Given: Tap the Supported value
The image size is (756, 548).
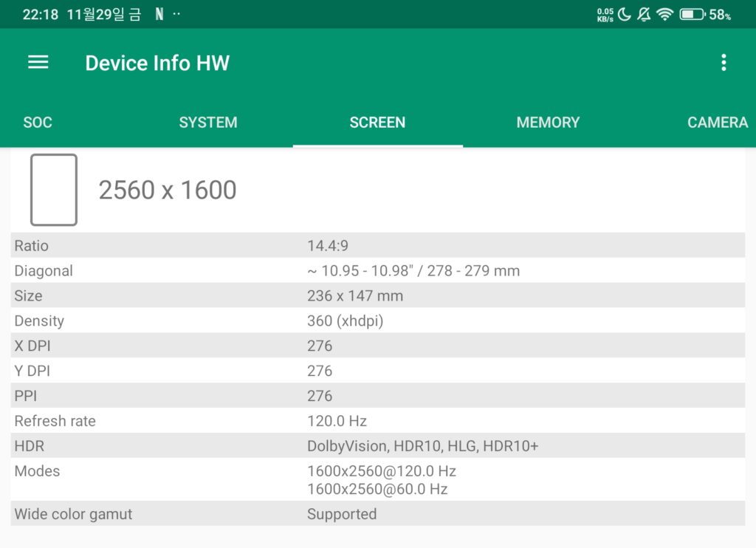Looking at the screenshot, I should click(342, 514).
